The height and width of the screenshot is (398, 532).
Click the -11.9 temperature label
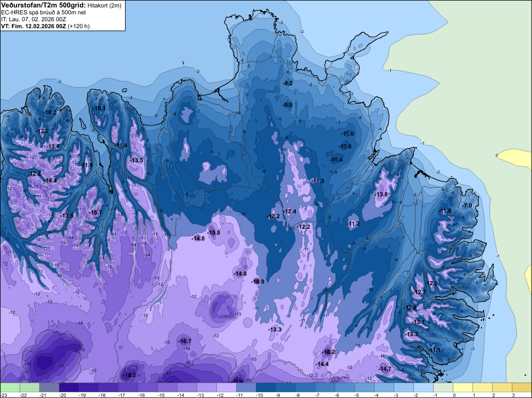[x=86, y=165]
